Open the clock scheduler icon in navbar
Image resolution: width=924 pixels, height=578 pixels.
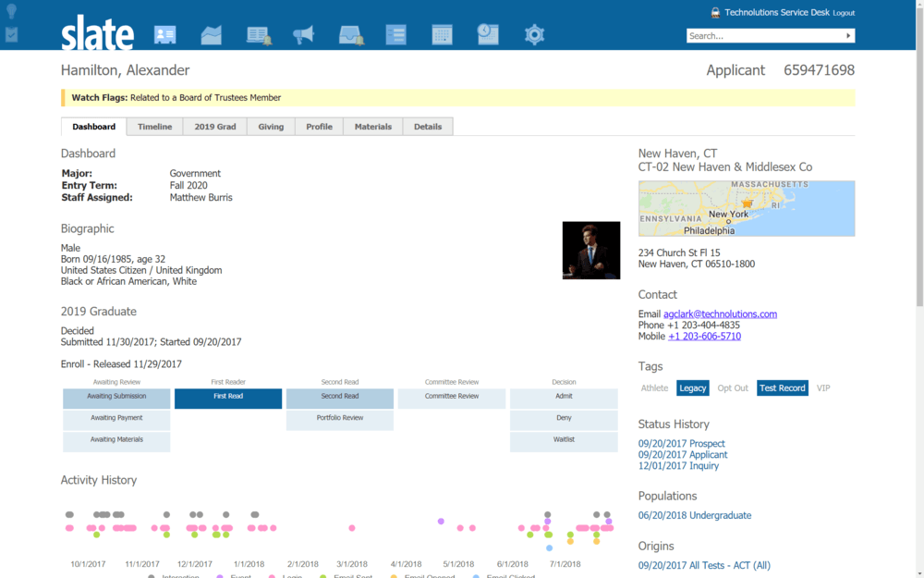tap(488, 35)
